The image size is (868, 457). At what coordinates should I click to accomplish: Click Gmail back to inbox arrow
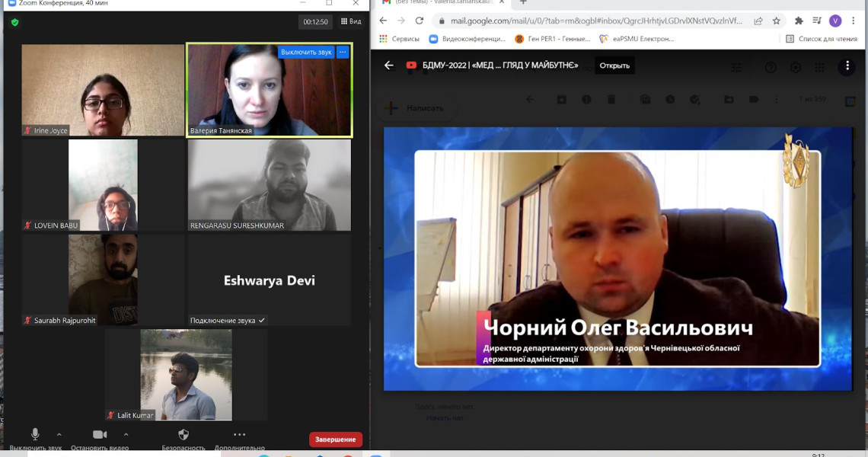(x=530, y=99)
